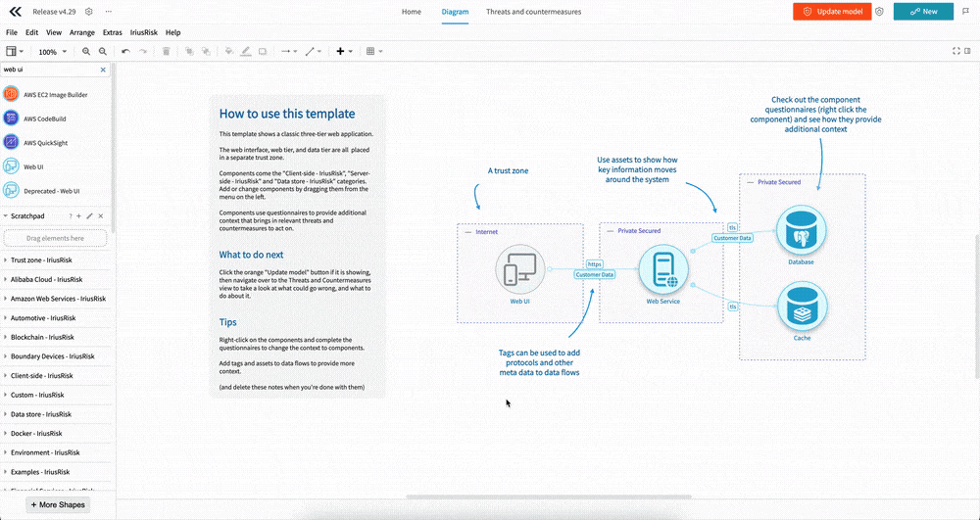Click the line color pencil icon
The image size is (980, 520).
tap(246, 51)
